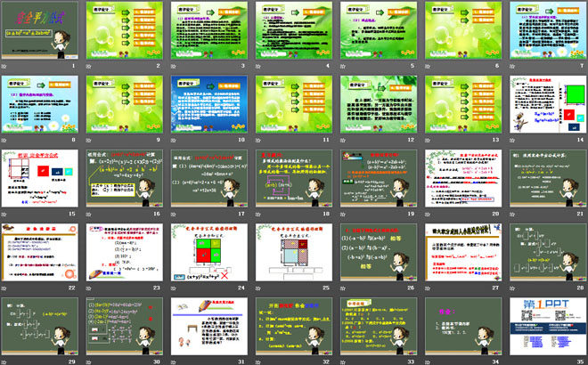Select slide 20 thumbnail

pos(463,178)
